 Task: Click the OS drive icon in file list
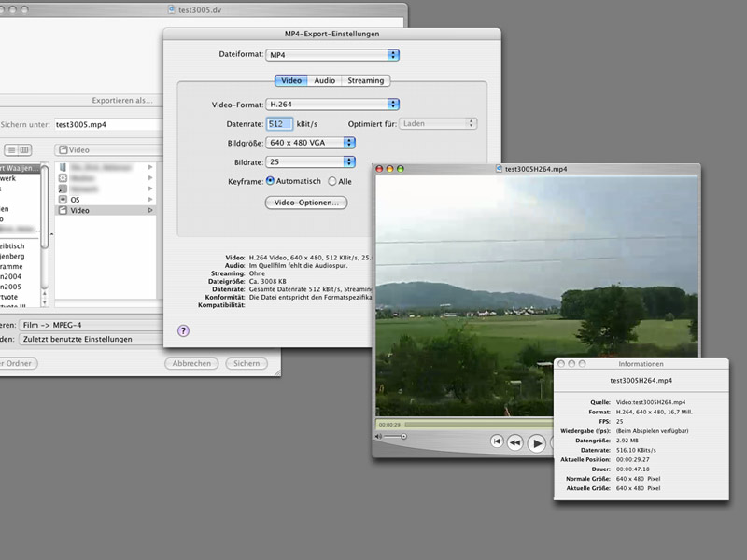coord(63,199)
